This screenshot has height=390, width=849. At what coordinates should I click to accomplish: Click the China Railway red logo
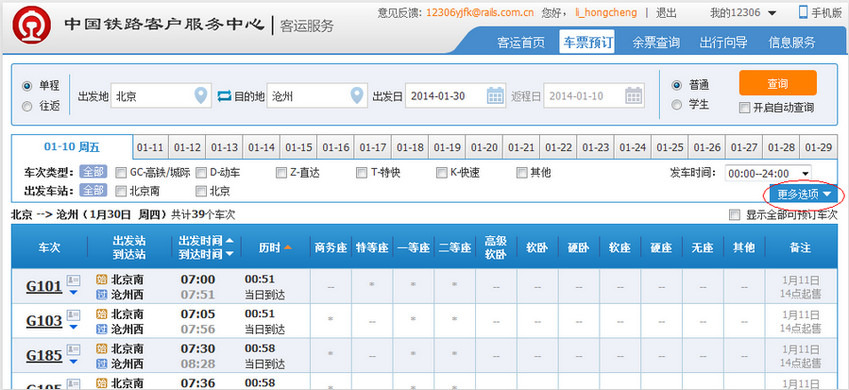coord(32,25)
